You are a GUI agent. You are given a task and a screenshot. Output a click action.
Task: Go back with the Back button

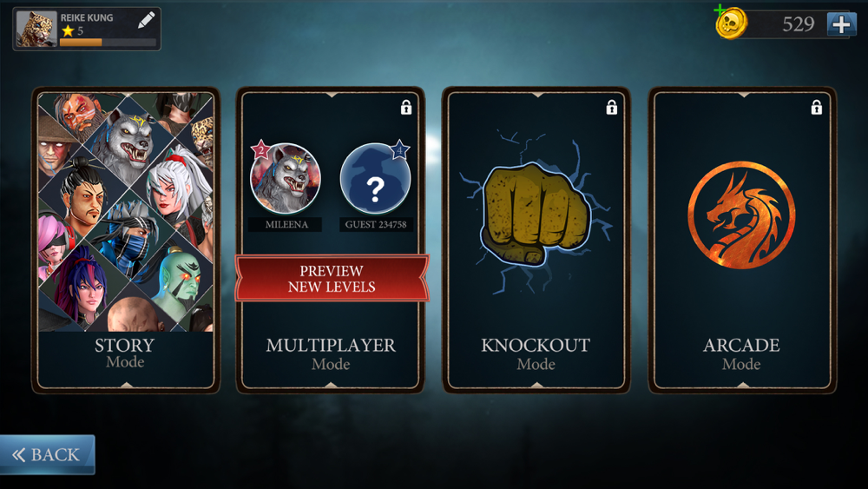point(47,454)
